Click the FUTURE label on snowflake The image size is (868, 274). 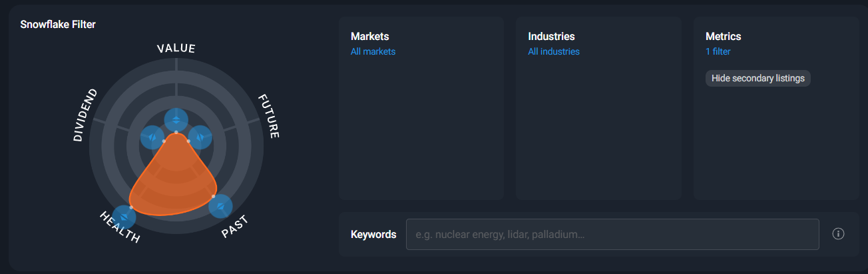[268, 116]
